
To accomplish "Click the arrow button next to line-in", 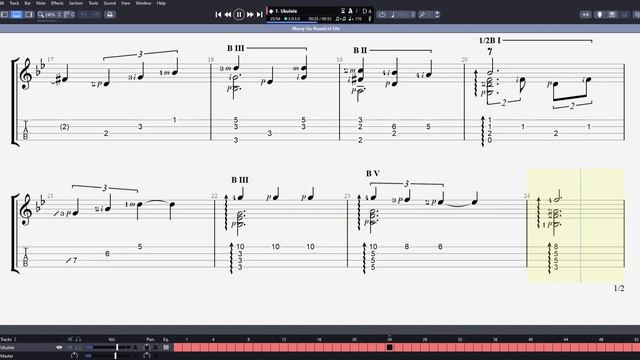I will 437,14.
